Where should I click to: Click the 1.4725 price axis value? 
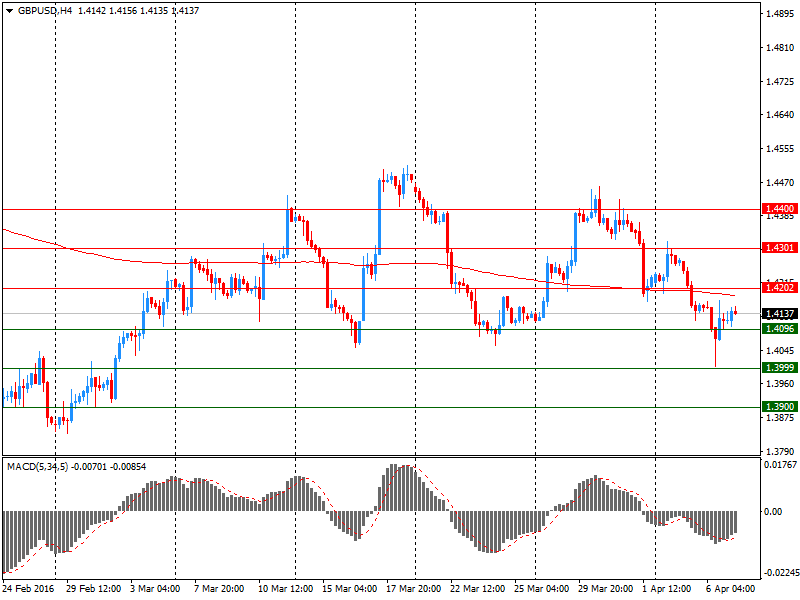tap(780, 82)
